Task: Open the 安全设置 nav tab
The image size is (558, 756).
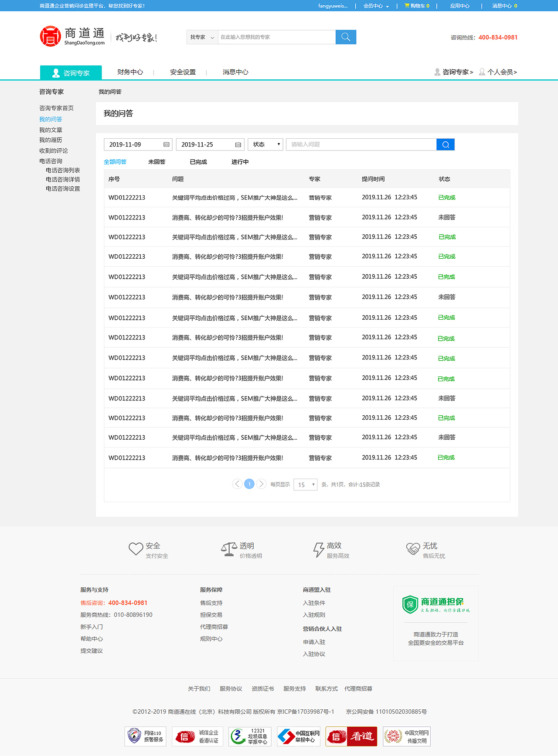Action: [183, 72]
